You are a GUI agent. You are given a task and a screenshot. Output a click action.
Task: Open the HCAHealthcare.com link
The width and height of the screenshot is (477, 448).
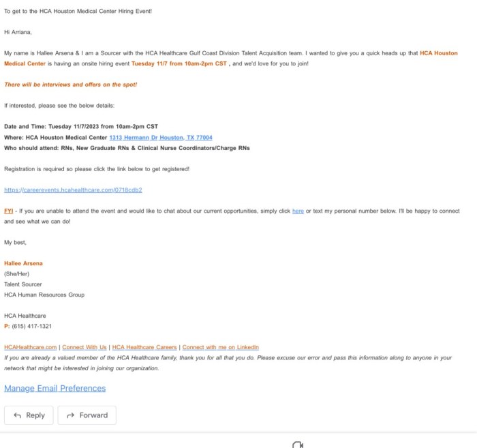click(x=31, y=347)
